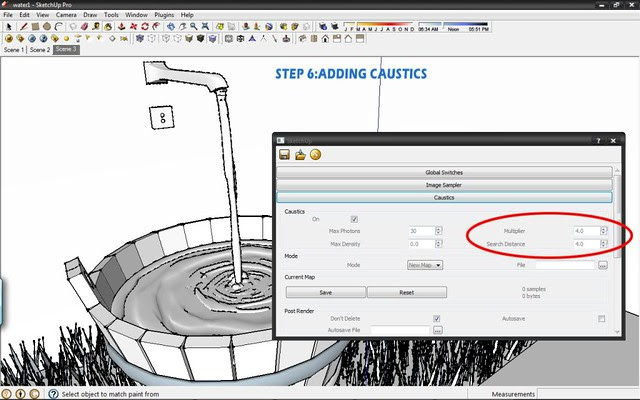Image resolution: width=640 pixels, height=400 pixels.
Task: Click the browse button next to File
Action: pos(603,265)
